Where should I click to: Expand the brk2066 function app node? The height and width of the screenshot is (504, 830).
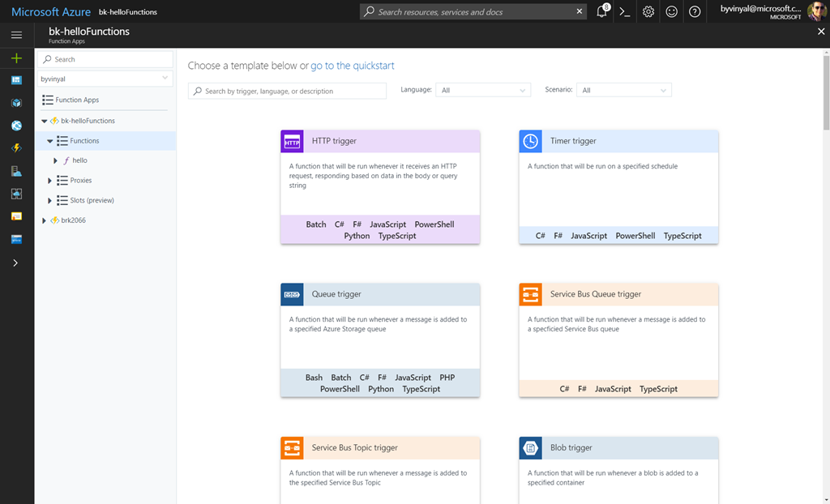(44, 220)
